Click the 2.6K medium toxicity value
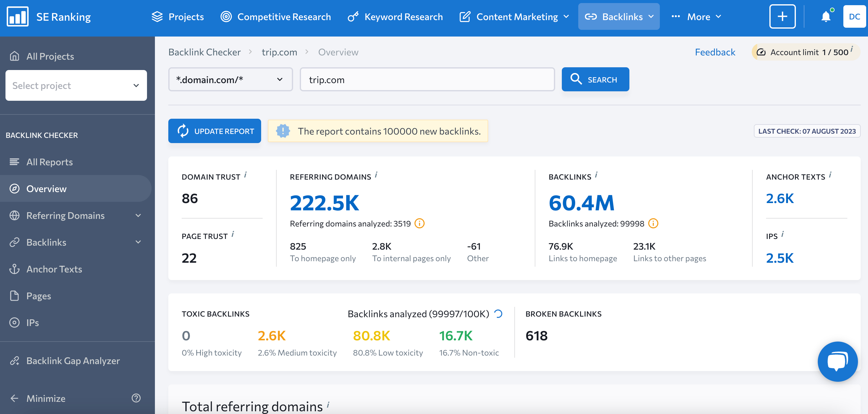 point(271,335)
